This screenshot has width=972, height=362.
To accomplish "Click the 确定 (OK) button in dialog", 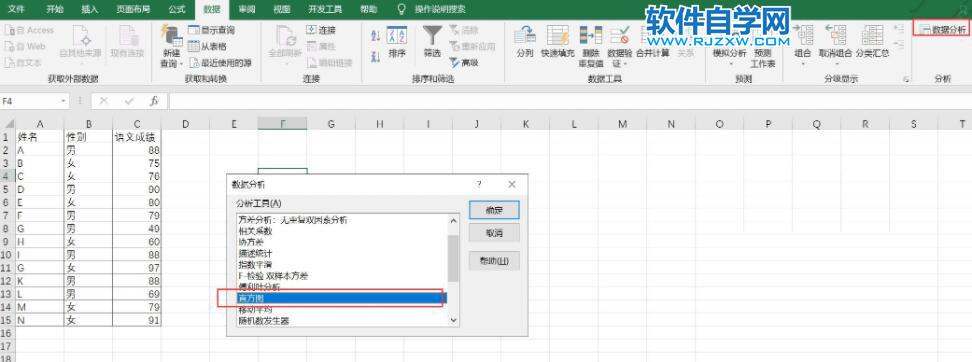I will click(494, 210).
